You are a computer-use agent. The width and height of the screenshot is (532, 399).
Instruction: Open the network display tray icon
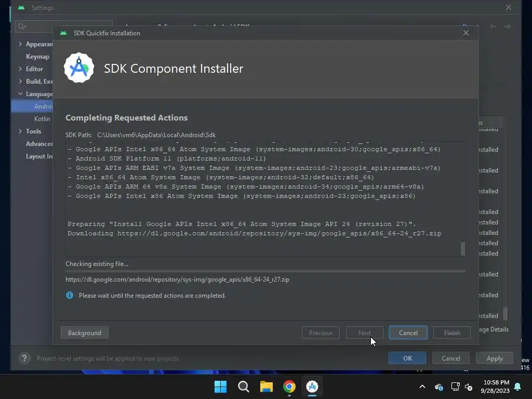(x=455, y=387)
